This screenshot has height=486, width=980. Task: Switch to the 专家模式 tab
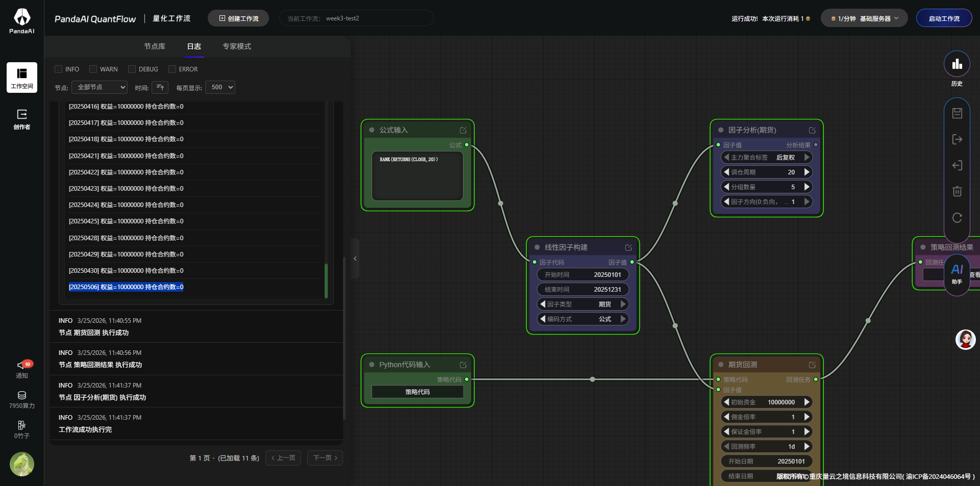pos(236,46)
